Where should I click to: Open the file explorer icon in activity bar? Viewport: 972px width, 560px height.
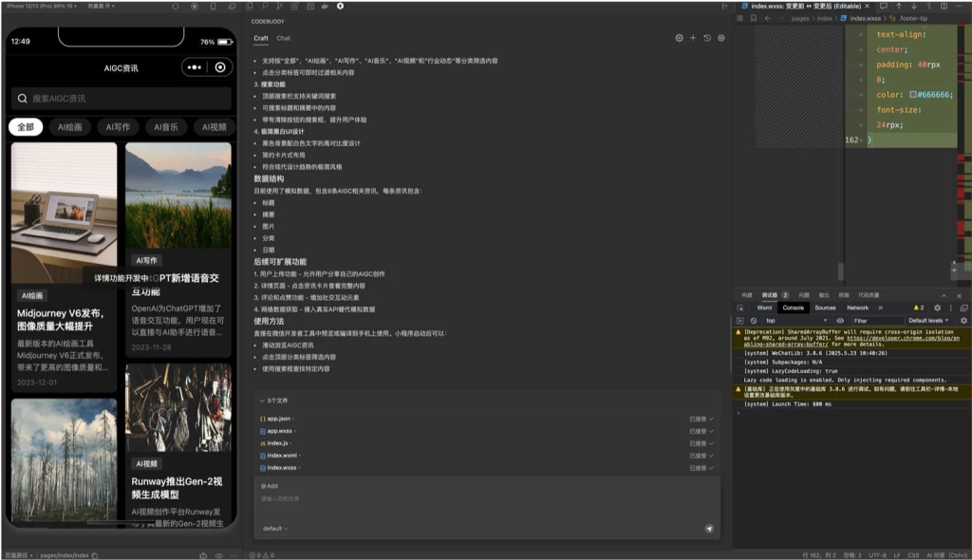click(x=250, y=7)
